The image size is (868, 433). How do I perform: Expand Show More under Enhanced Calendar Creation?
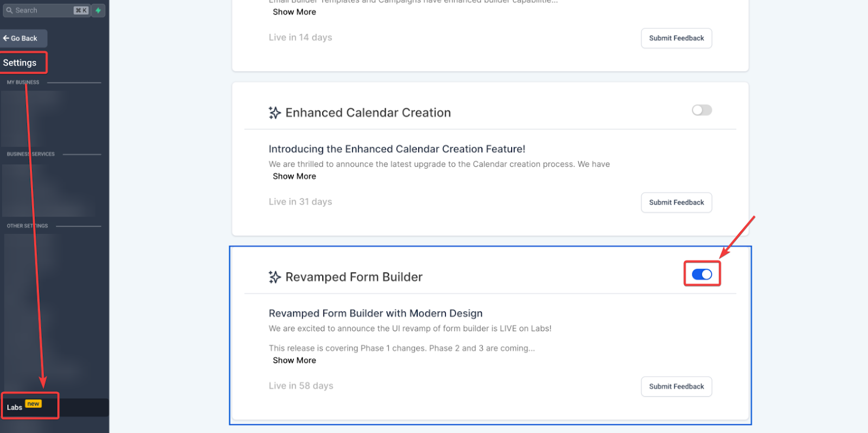pyautogui.click(x=294, y=176)
